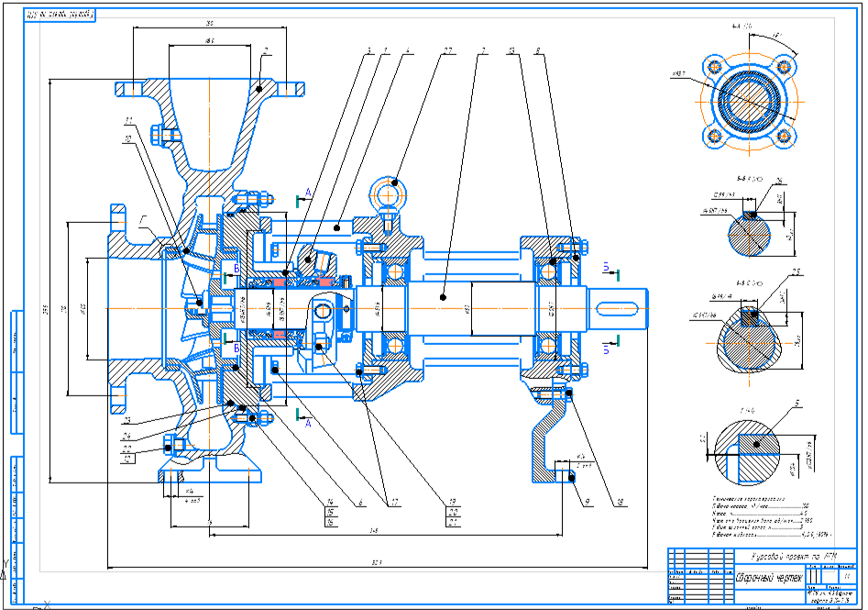Select part balloon number 24
The height and width of the screenshot is (610, 868).
(126, 436)
